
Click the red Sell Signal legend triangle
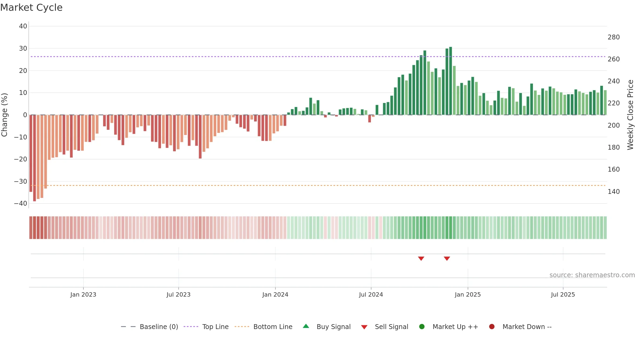click(x=364, y=327)
